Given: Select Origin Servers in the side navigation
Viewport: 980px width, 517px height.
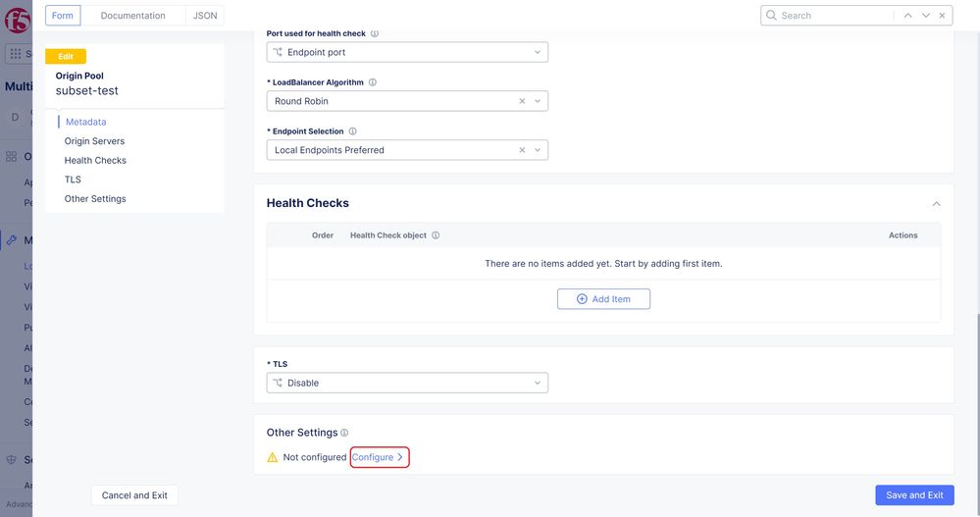Looking at the screenshot, I should [x=94, y=141].
